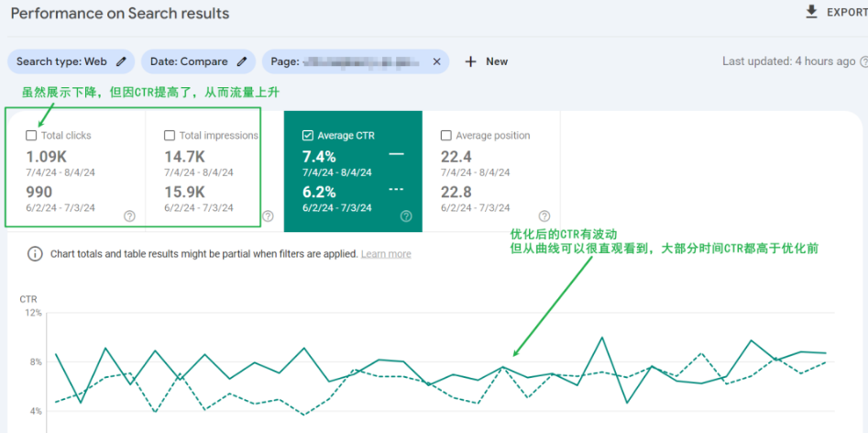Enable the Total impressions checkbox
Image resolution: width=868 pixels, height=433 pixels.
coord(170,136)
